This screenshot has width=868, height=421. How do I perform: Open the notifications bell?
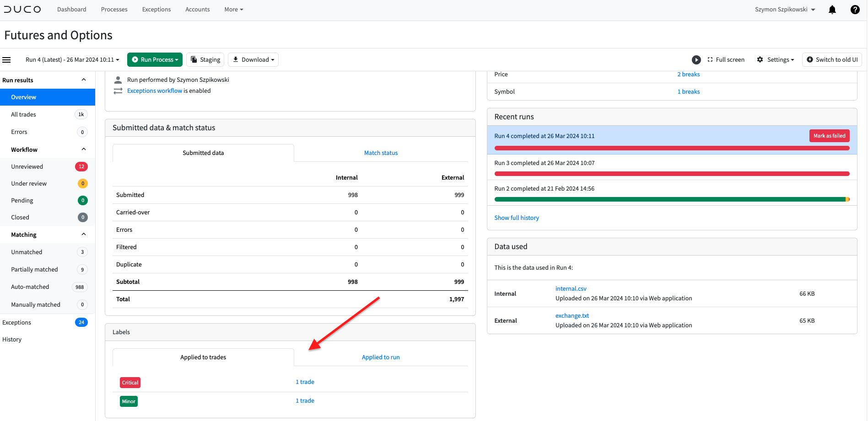[832, 10]
